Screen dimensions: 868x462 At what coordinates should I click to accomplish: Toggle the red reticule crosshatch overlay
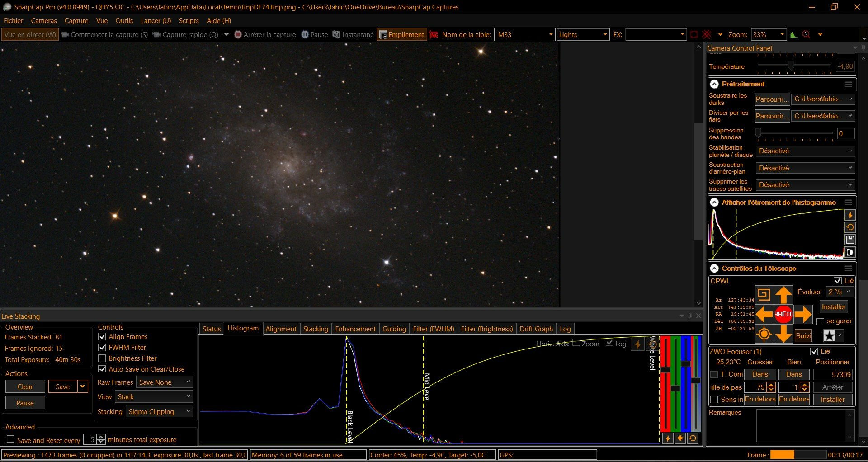pyautogui.click(x=707, y=34)
